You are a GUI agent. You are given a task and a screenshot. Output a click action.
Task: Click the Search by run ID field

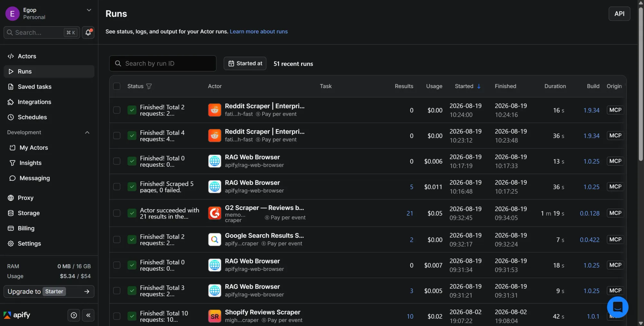[163, 64]
